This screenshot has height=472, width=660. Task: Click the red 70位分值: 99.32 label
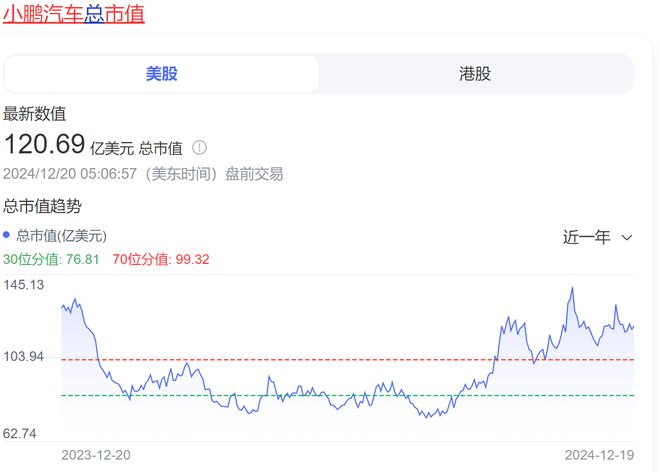pos(160,259)
